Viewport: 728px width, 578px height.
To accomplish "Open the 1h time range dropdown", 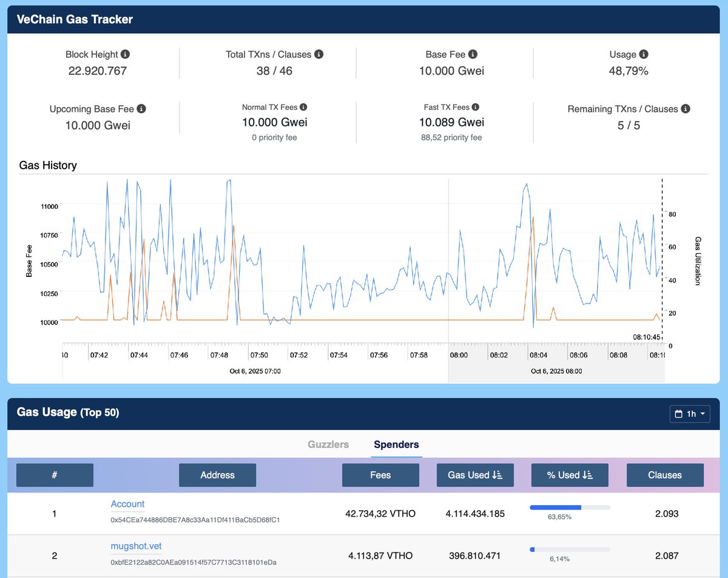I will tap(690, 413).
